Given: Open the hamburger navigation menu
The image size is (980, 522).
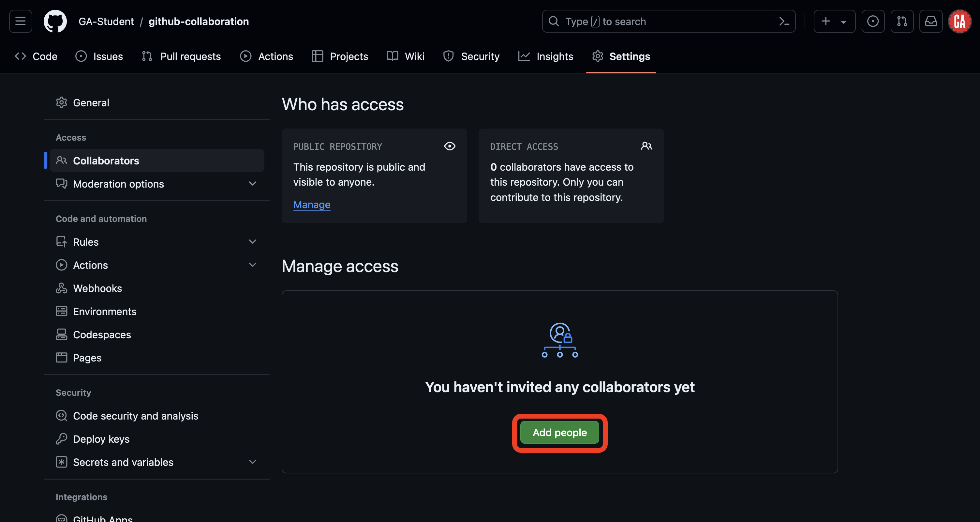Looking at the screenshot, I should point(20,21).
